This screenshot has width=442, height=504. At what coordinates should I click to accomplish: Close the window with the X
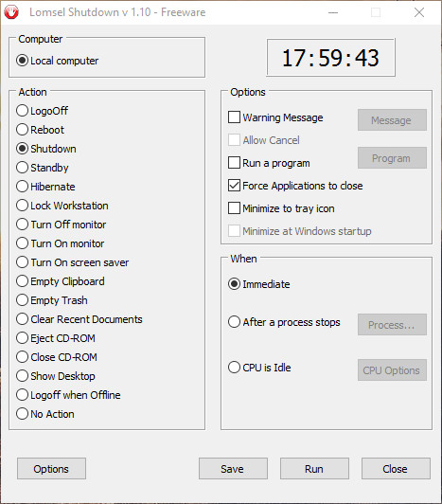coord(419,12)
